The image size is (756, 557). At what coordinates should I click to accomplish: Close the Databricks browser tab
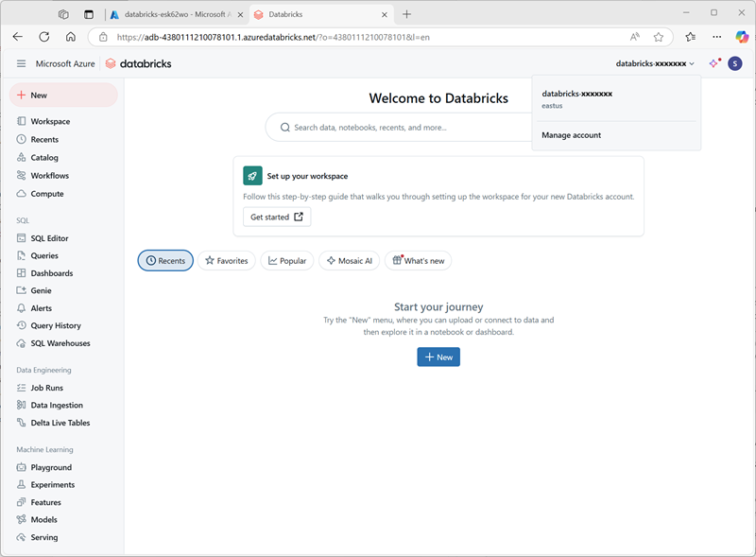[385, 14]
